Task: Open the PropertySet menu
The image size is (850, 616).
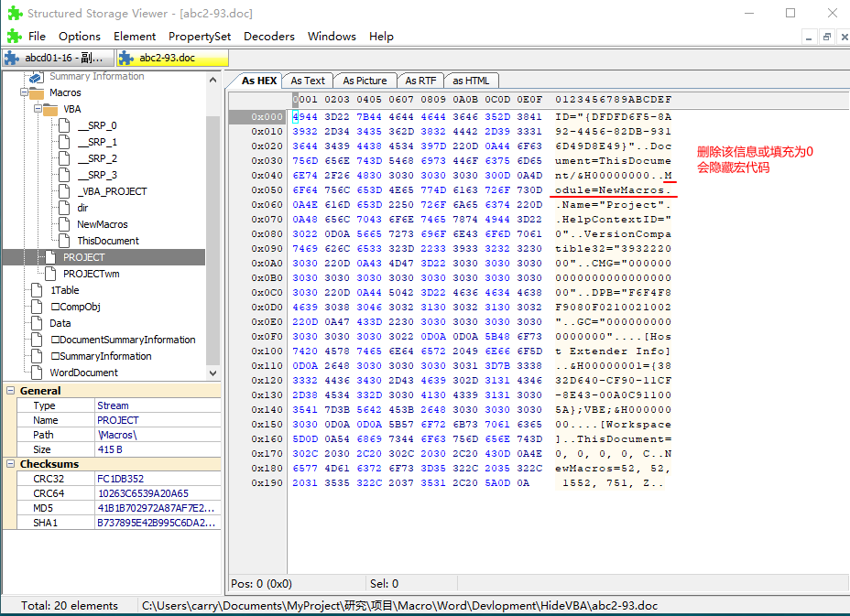Action: tap(200, 37)
